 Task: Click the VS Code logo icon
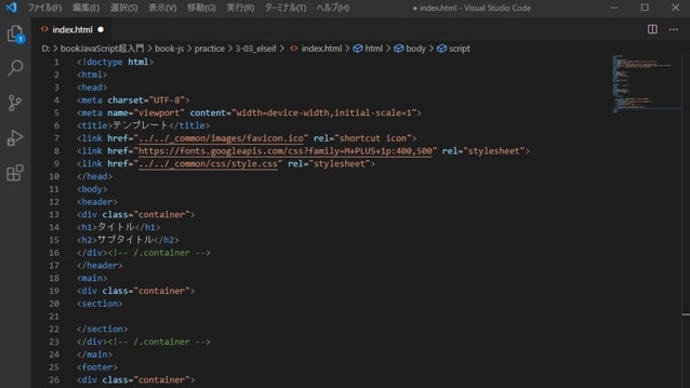(11, 7)
